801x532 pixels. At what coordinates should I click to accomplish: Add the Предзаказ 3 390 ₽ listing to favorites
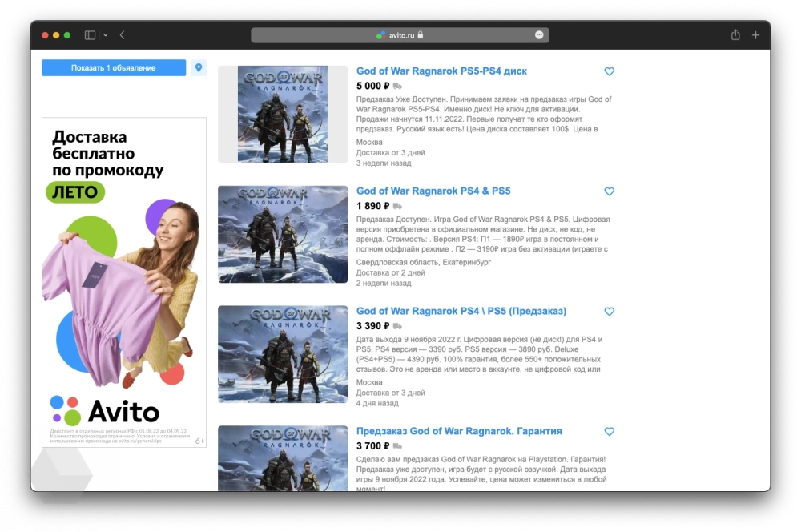tap(609, 312)
